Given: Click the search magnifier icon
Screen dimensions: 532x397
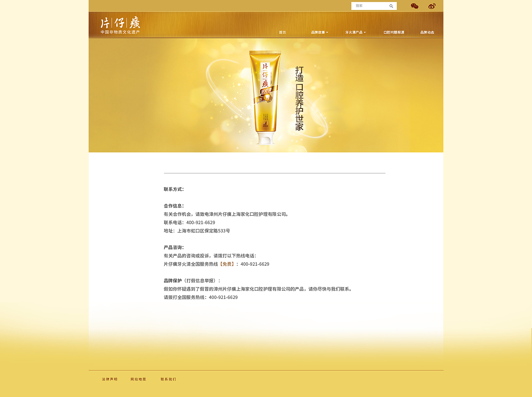Looking at the screenshot, I should tap(391, 6).
